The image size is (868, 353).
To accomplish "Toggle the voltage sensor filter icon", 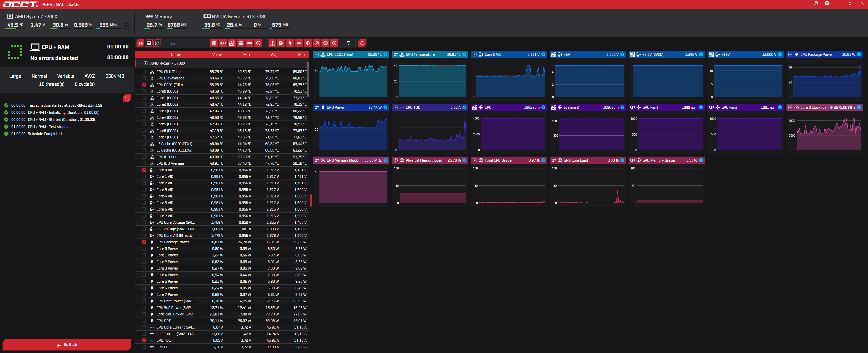I will click(x=281, y=43).
